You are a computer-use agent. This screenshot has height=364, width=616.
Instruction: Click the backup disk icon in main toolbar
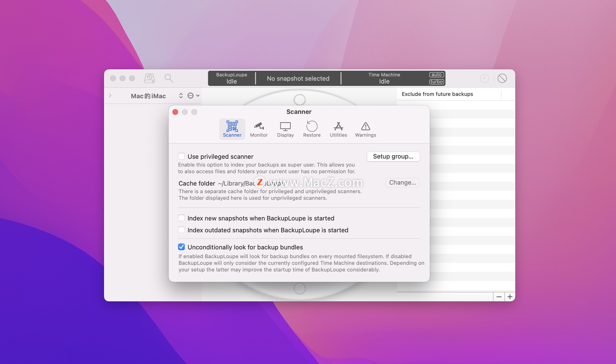(150, 78)
